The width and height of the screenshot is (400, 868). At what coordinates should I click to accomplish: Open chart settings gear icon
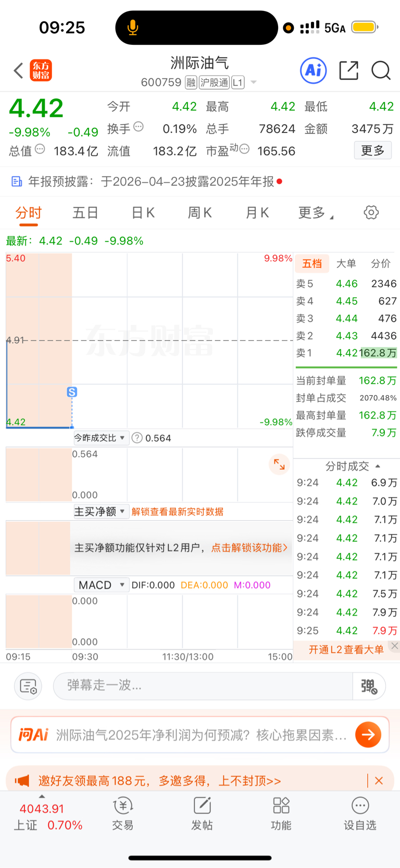371,212
